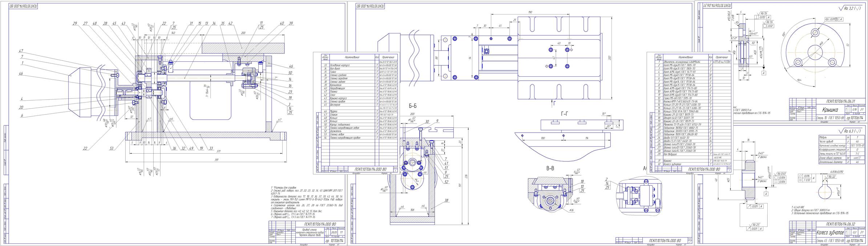
Task: Select the 'Колесо зубчатое' title block name
Action: tap(830, 233)
